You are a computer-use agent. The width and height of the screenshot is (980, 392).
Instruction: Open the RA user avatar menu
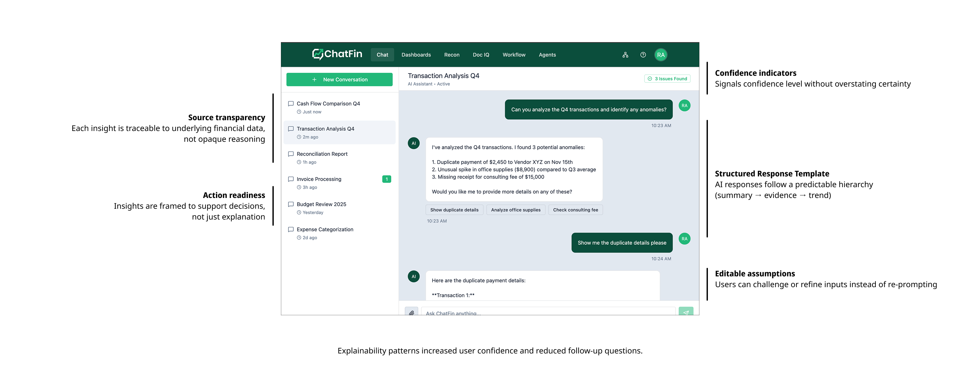click(661, 55)
